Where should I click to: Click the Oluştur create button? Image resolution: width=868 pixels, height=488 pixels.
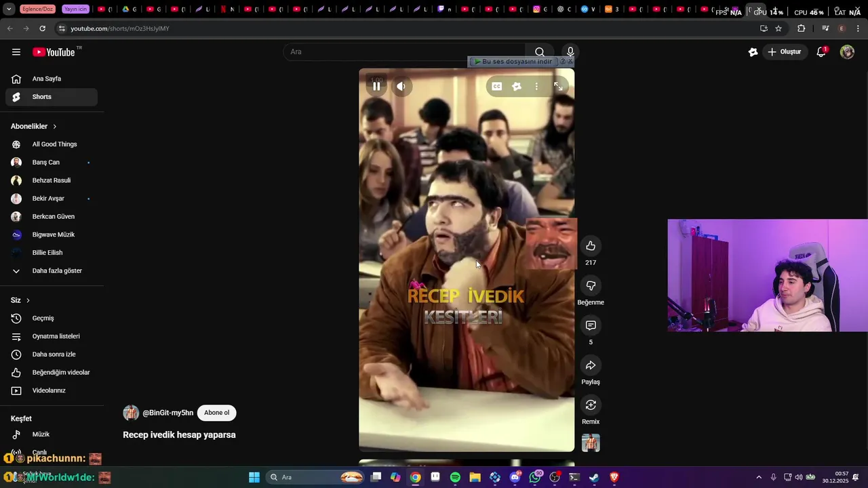[x=785, y=52]
